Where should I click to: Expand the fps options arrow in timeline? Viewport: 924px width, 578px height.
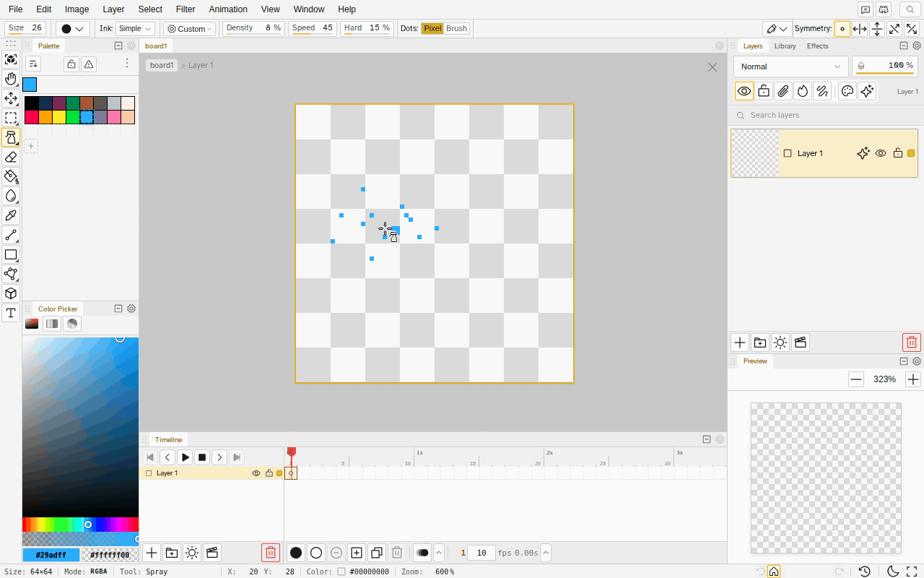546,553
